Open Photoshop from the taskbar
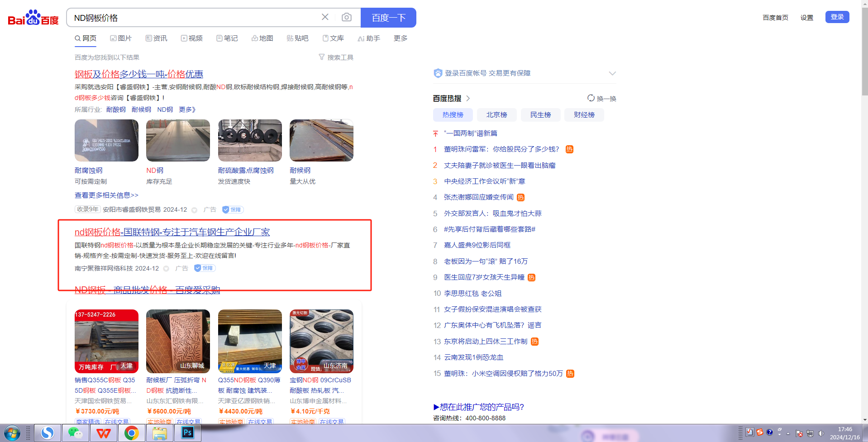The width and height of the screenshot is (868, 442). [x=187, y=433]
